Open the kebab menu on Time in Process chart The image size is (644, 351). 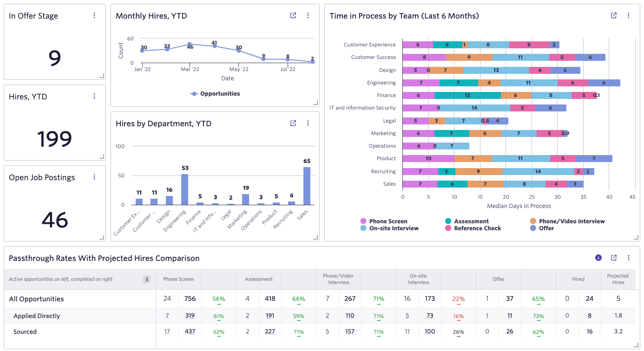coord(629,15)
